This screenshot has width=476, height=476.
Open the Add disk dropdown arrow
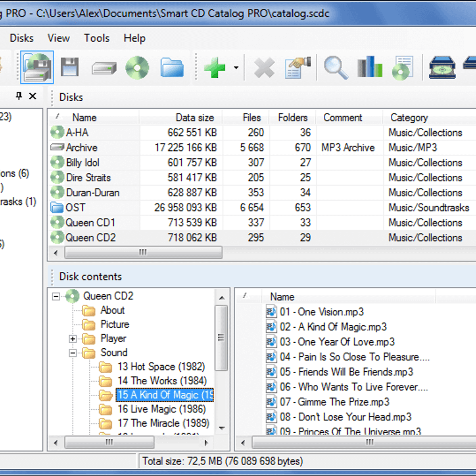235,67
